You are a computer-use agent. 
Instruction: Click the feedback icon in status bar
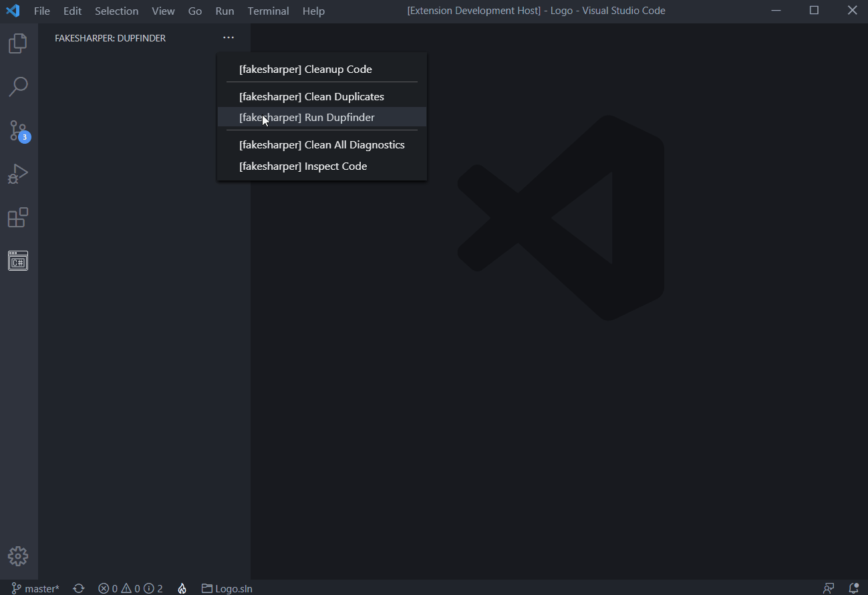tap(829, 588)
